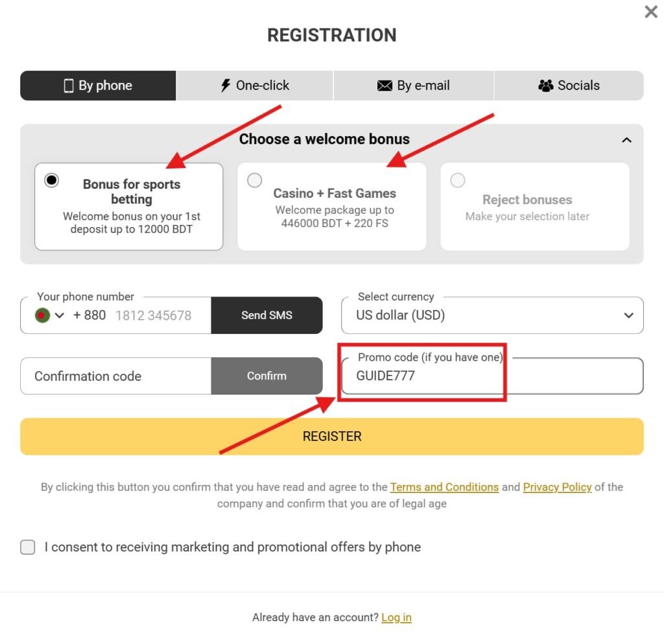Open the Socials registration tab
Screen dimensions: 664x644
click(569, 85)
